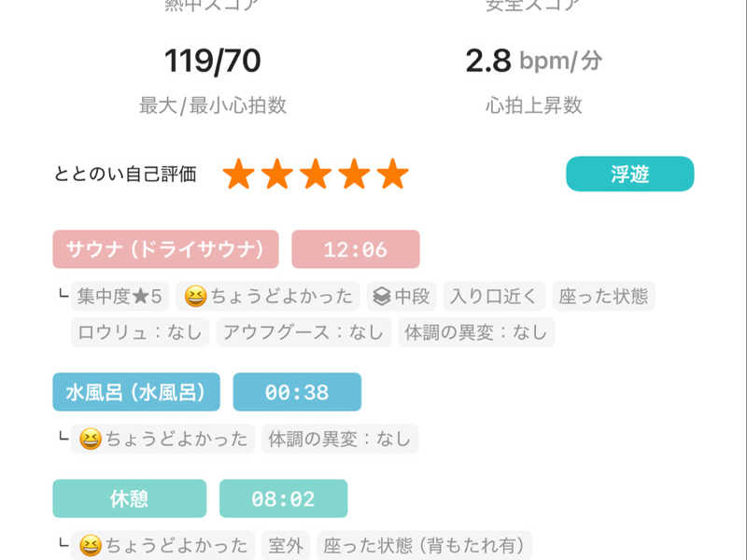Click the アウフグース：なし tag
The image size is (747, 560).
pyautogui.click(x=303, y=332)
